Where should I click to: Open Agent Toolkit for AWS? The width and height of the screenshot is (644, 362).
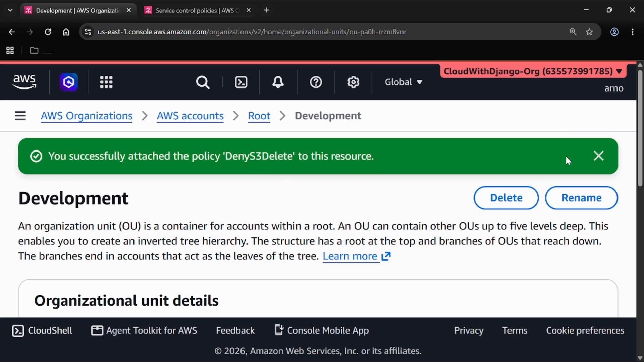144,330
